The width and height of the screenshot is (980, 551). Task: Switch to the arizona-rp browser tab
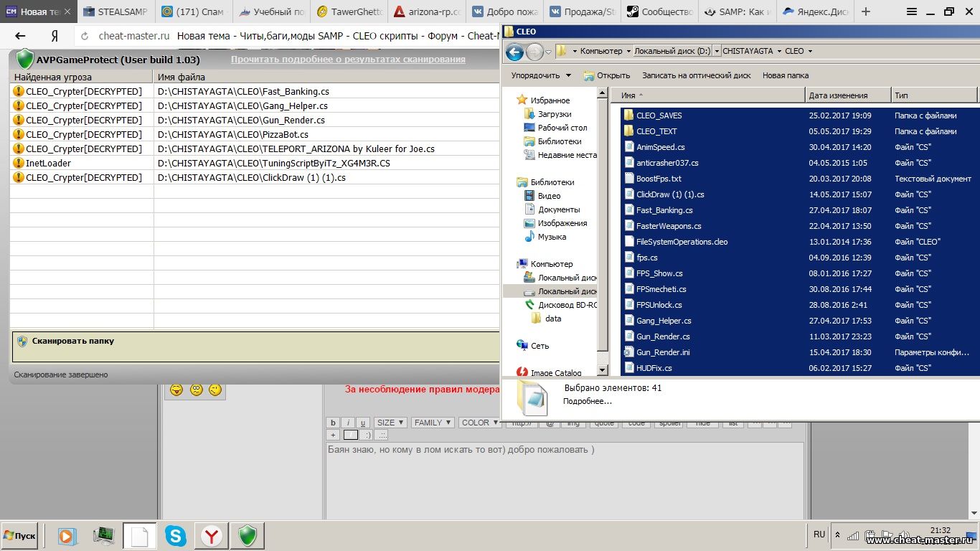coord(427,11)
